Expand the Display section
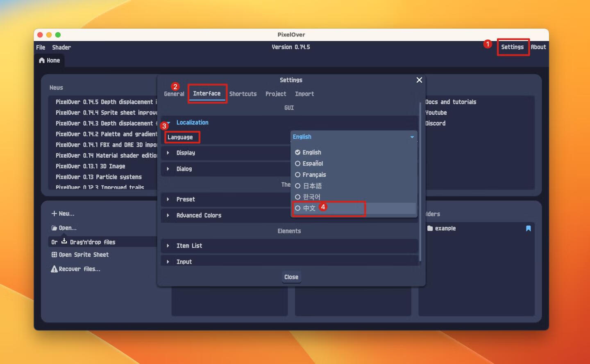Viewport: 590px width, 364px height. 225,153
